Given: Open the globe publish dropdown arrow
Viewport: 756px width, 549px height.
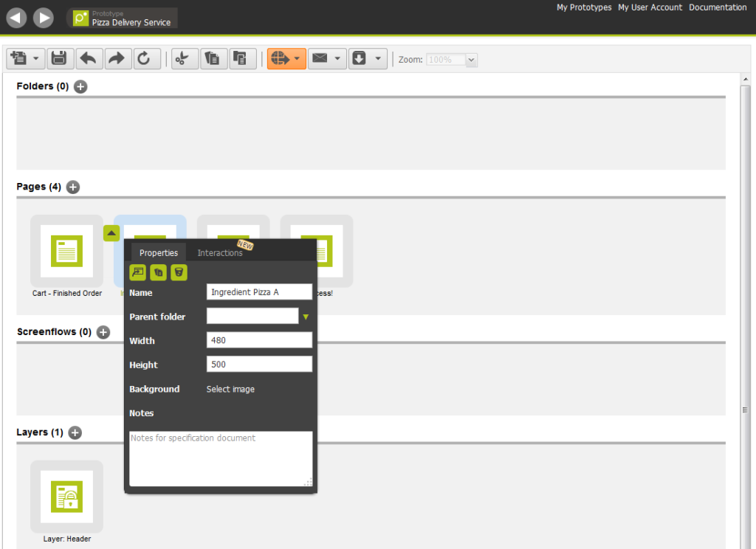Looking at the screenshot, I should [x=298, y=59].
